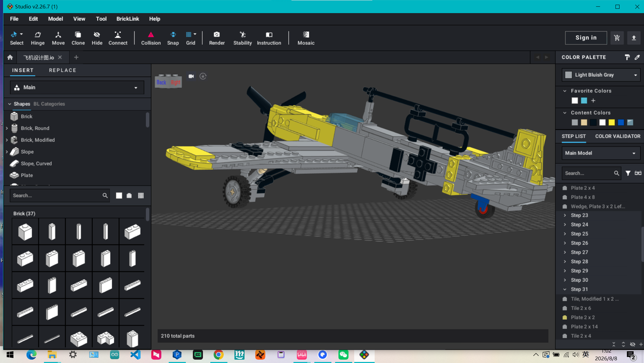The width and height of the screenshot is (644, 363).
Task: Switch to large grid view icon
Action: 141,196
